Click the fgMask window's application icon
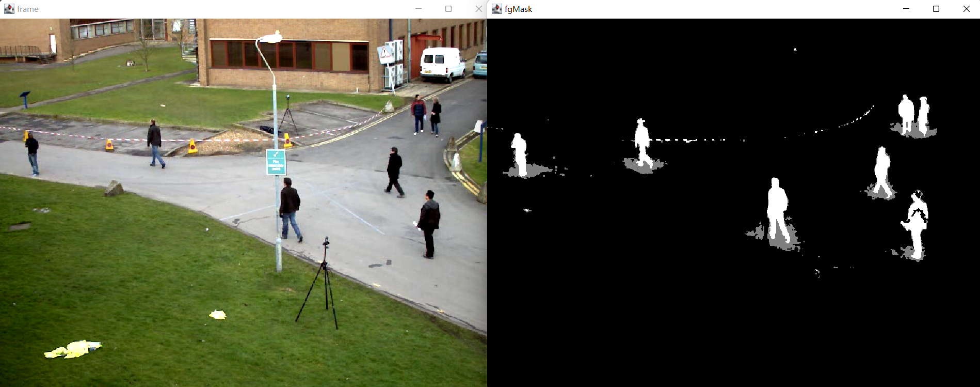The width and height of the screenshot is (980, 387). point(497,9)
